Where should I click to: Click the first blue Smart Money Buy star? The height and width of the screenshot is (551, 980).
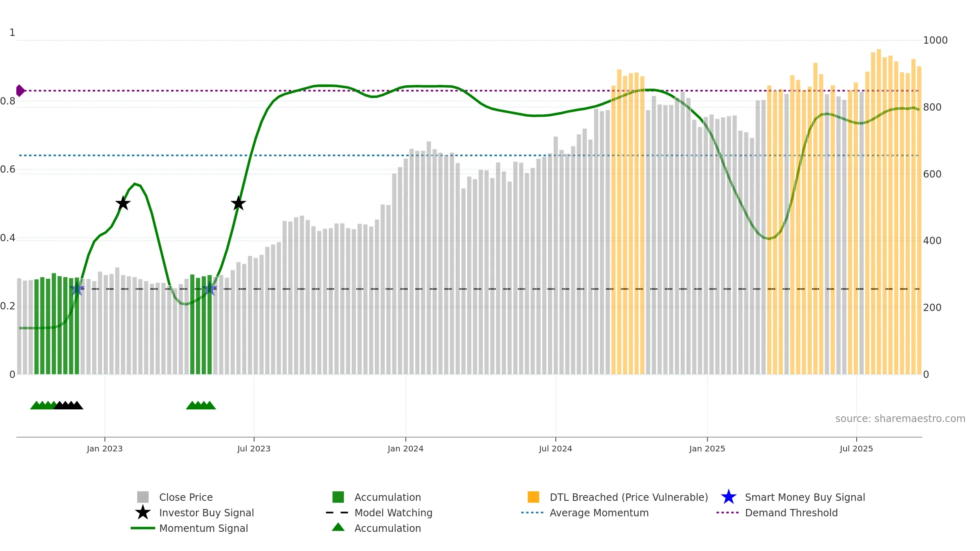point(77,289)
